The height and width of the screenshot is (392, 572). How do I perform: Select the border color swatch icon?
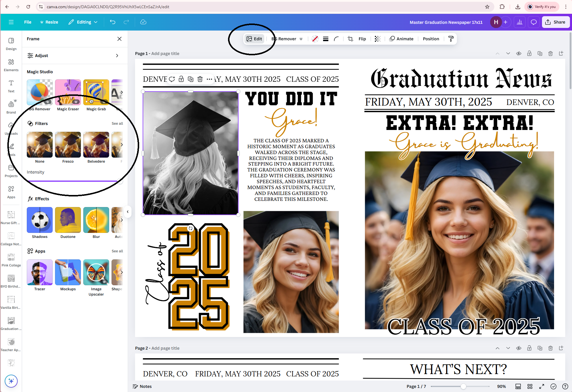[x=315, y=39]
